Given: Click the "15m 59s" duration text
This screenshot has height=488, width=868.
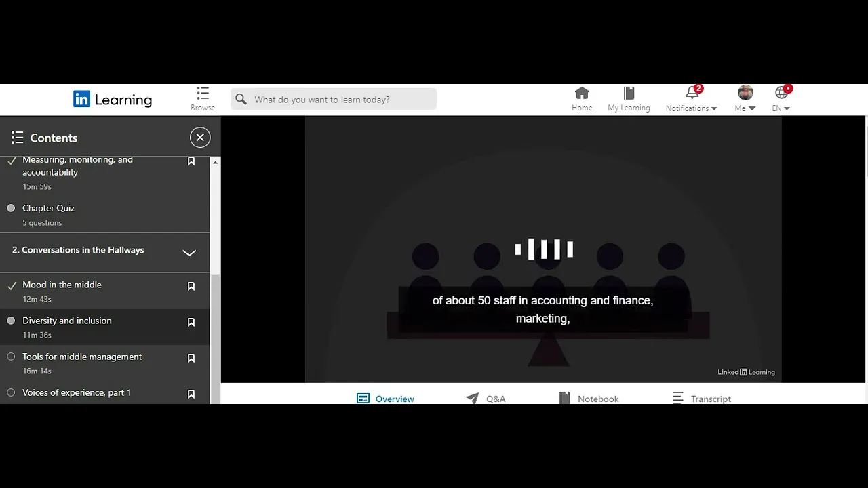Looking at the screenshot, I should [x=37, y=186].
